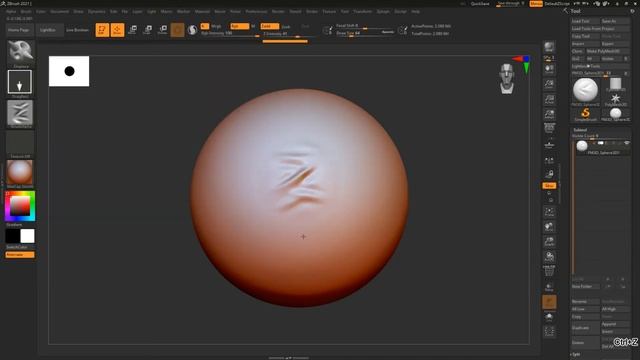640x360 pixels.
Task: Enable the Mrgb button
Action: click(216, 26)
